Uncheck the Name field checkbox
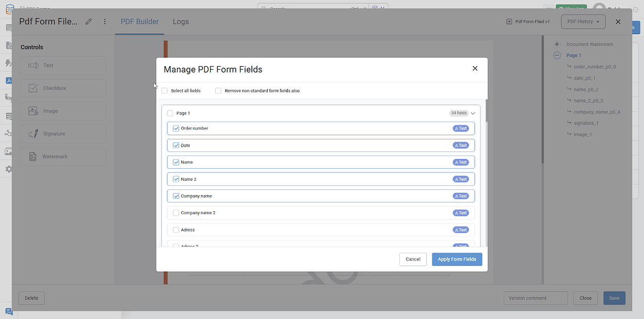Screen dimensions: 644x319 tap(176, 162)
